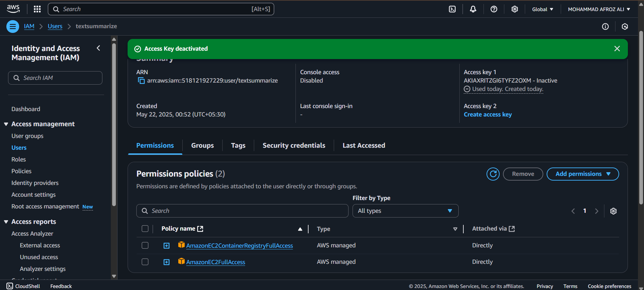Expand the Add permissions dropdown

[x=582, y=174]
